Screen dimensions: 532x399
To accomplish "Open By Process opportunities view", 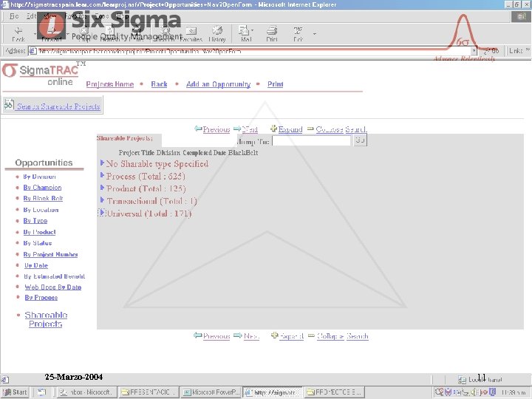I will click(41, 298).
